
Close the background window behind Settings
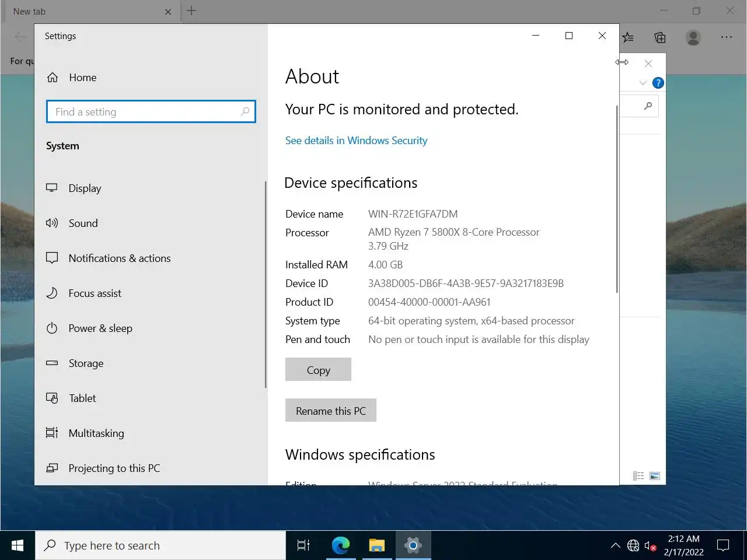(648, 63)
